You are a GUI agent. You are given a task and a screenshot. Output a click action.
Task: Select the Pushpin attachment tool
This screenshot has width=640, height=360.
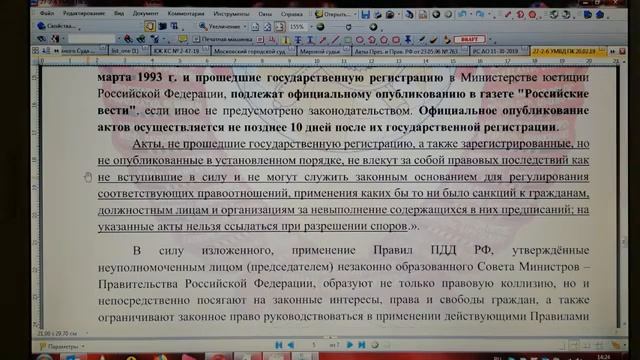click(x=408, y=40)
